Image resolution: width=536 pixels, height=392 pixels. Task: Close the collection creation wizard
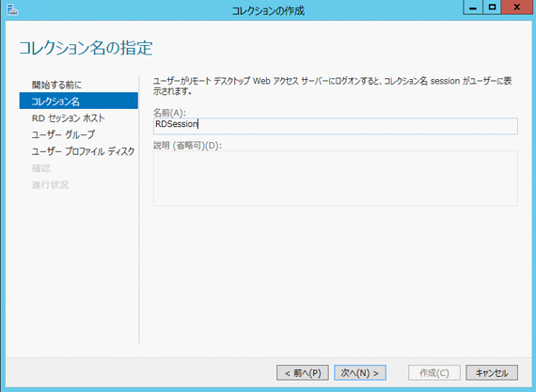(517, 8)
